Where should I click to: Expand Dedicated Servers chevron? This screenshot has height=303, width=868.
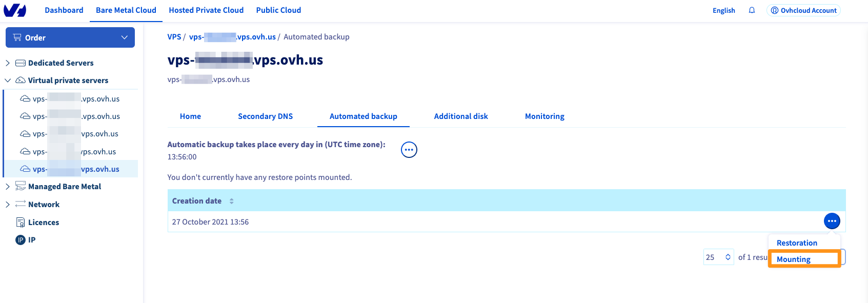[8, 63]
